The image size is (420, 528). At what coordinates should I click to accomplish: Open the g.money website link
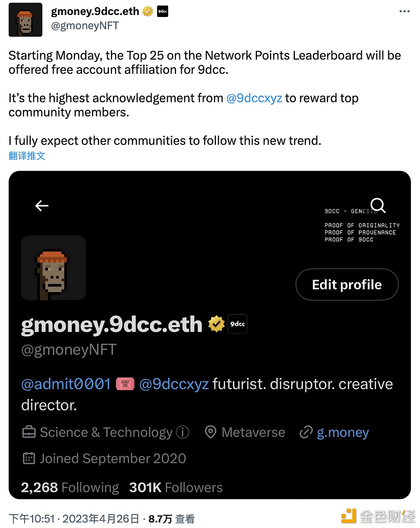click(x=343, y=432)
